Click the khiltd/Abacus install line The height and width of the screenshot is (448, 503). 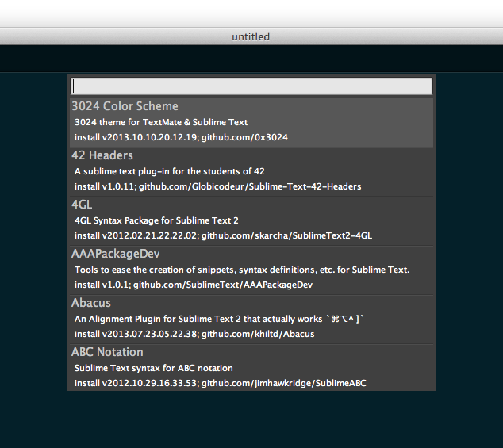(x=194, y=334)
